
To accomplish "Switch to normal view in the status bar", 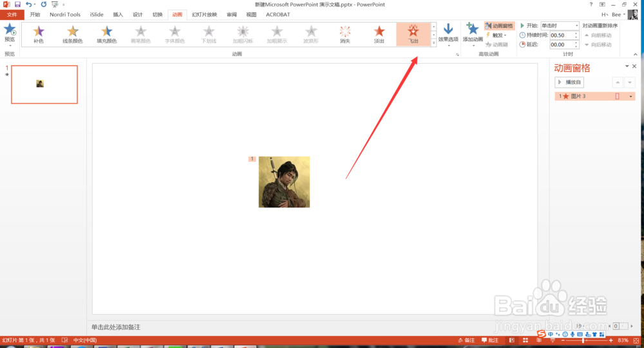I will point(512,340).
